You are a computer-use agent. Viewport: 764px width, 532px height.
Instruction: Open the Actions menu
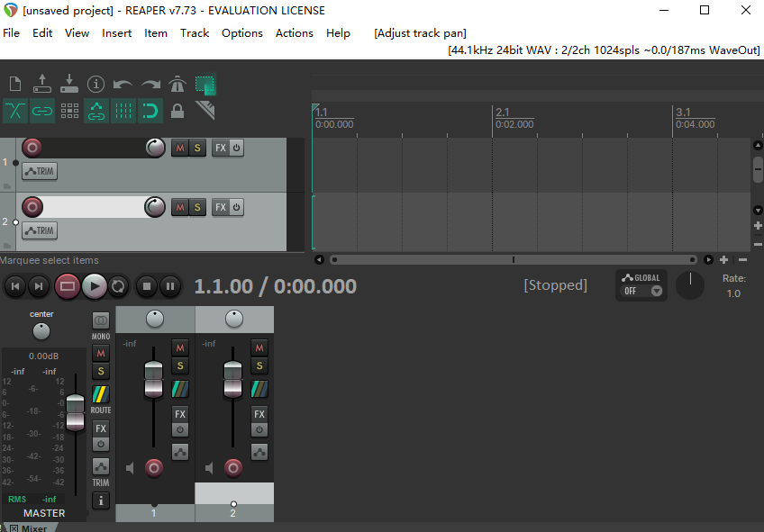point(295,33)
